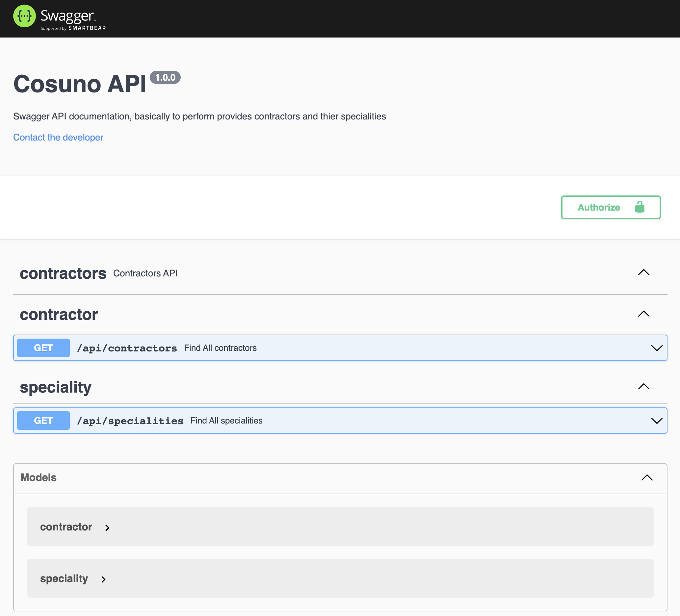This screenshot has height=616, width=680.
Task: Click the Models section title
Action: (39, 477)
